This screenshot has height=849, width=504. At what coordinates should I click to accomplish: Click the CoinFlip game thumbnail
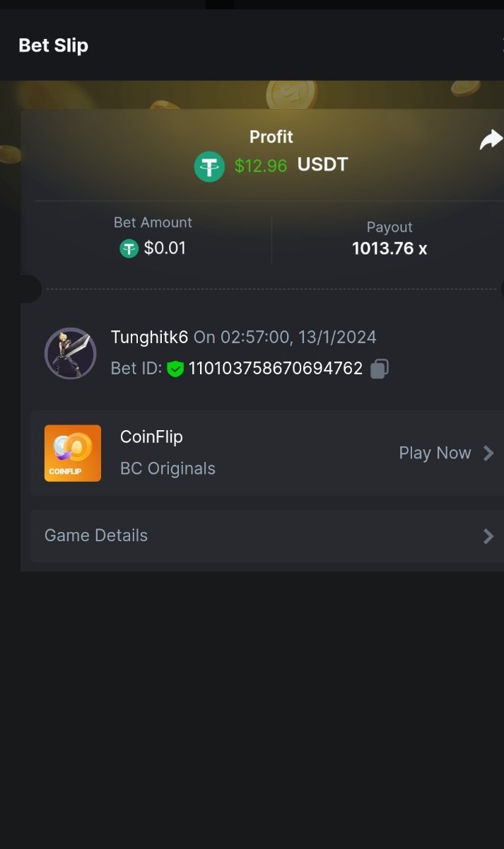[x=73, y=453]
